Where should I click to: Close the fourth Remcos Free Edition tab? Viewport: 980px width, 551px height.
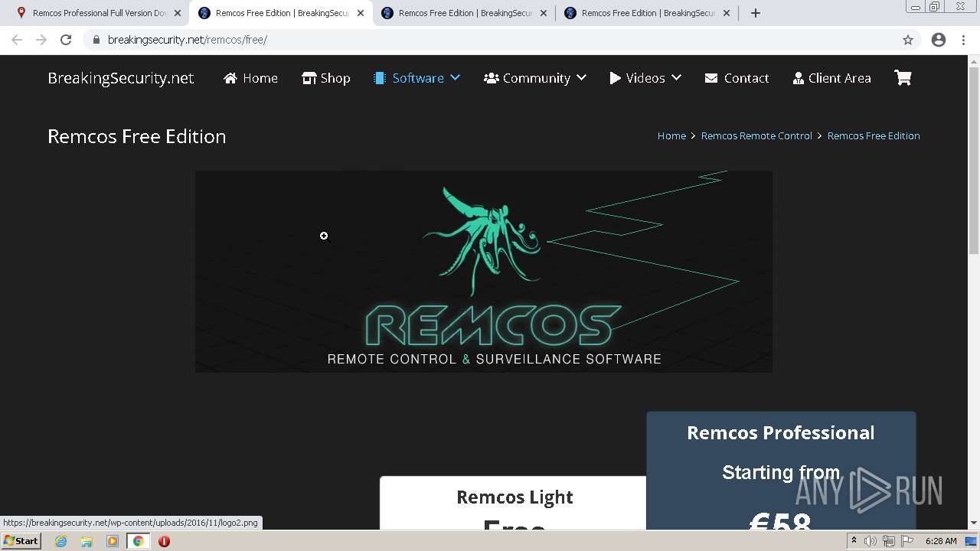tap(727, 13)
